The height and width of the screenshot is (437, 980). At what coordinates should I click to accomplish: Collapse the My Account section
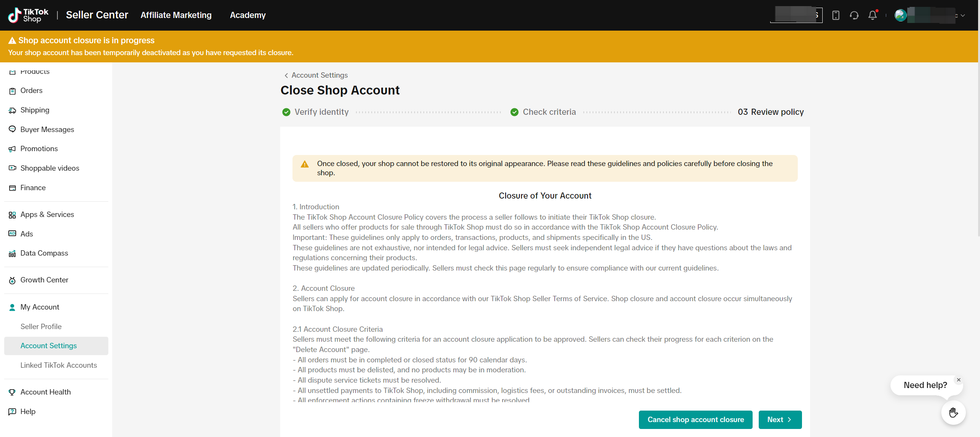click(40, 307)
